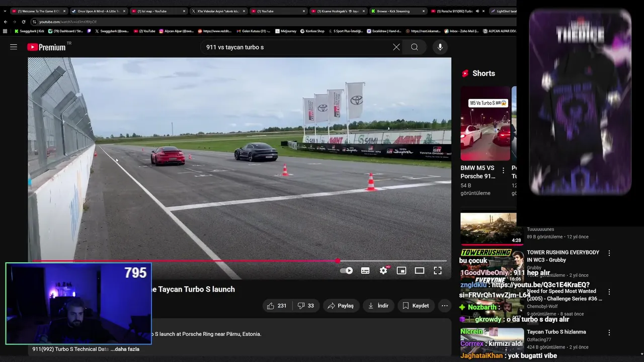Save video using the Kaydet button
Image resolution: width=644 pixels, height=362 pixels.
point(416,306)
